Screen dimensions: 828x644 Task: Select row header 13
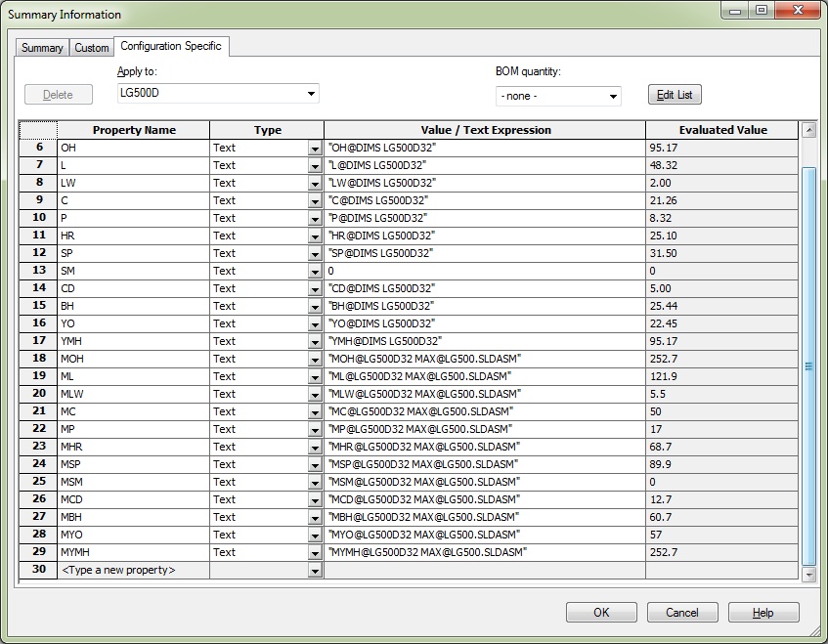tap(38, 271)
